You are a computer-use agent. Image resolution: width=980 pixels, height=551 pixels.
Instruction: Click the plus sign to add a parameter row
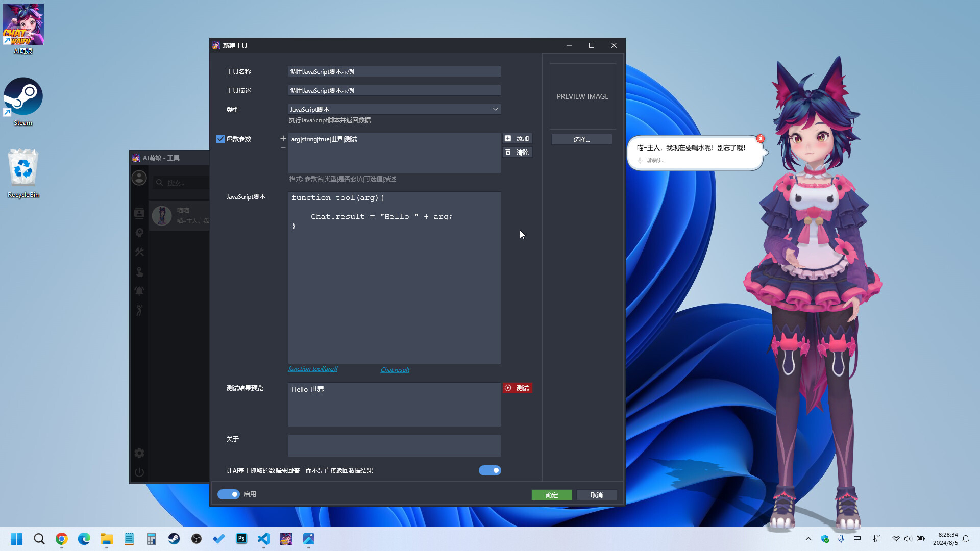[x=283, y=137]
